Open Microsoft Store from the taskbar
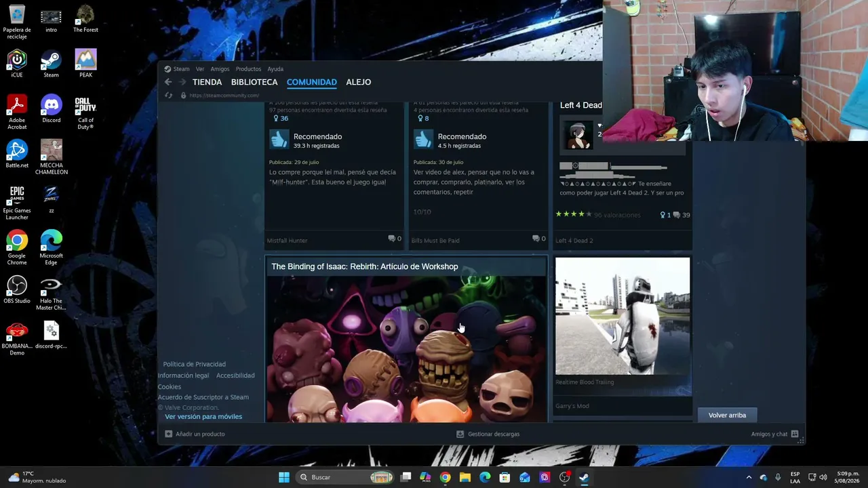 pyautogui.click(x=505, y=477)
